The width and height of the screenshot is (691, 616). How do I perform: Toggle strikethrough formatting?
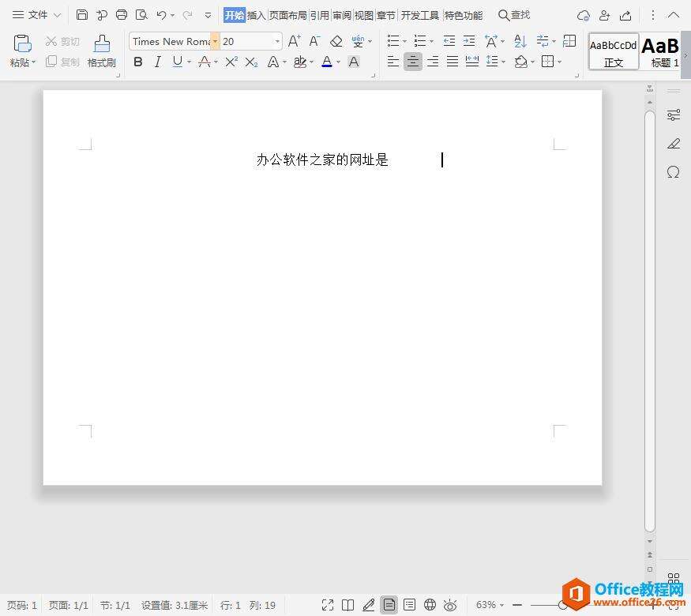tap(204, 62)
